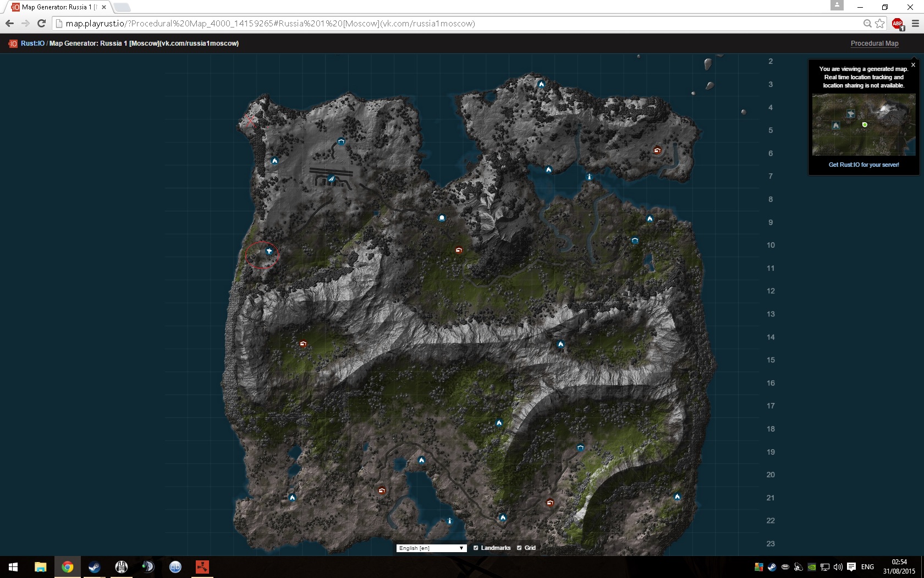This screenshot has width=924, height=578.
Task: Open the Chrome hamburger menu
Action: (915, 24)
